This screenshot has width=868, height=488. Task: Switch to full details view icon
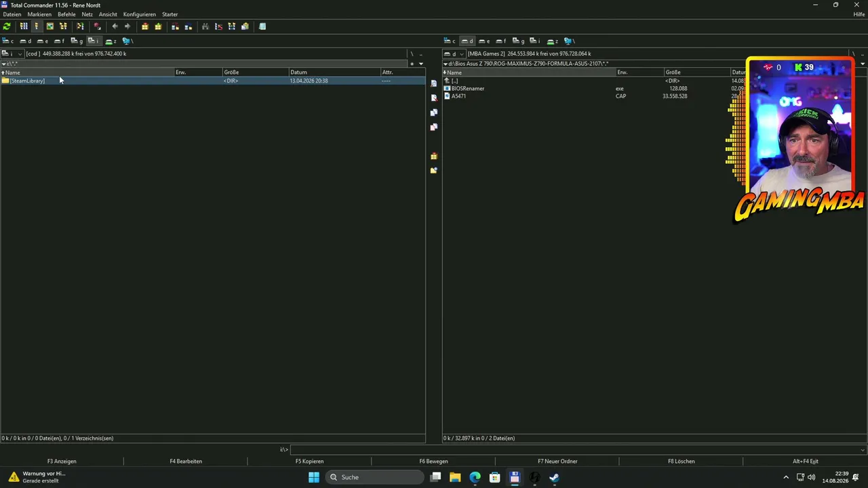click(37, 26)
